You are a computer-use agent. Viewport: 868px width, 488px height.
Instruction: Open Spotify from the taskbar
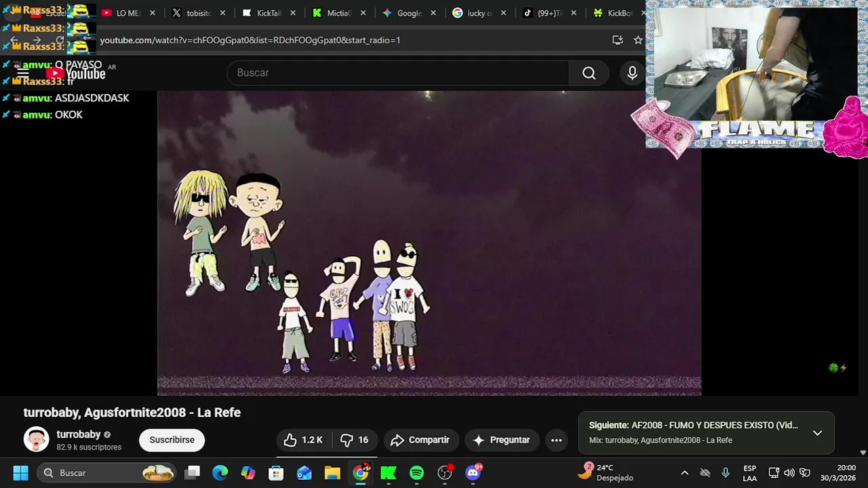416,472
